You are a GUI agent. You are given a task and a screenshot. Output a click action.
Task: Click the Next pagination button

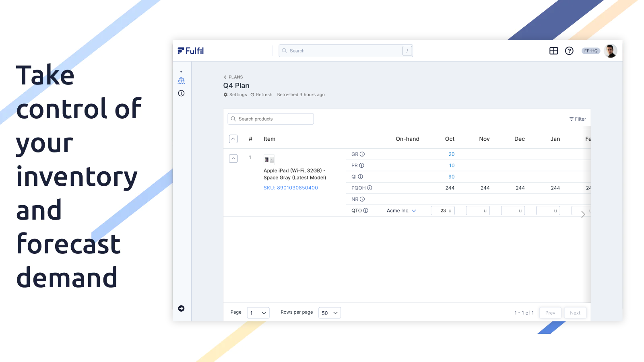[575, 313]
